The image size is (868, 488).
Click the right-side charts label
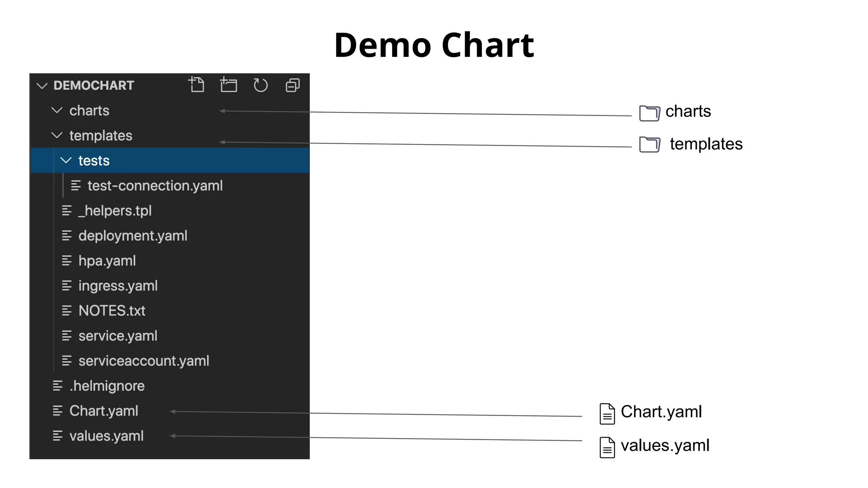pos(688,111)
